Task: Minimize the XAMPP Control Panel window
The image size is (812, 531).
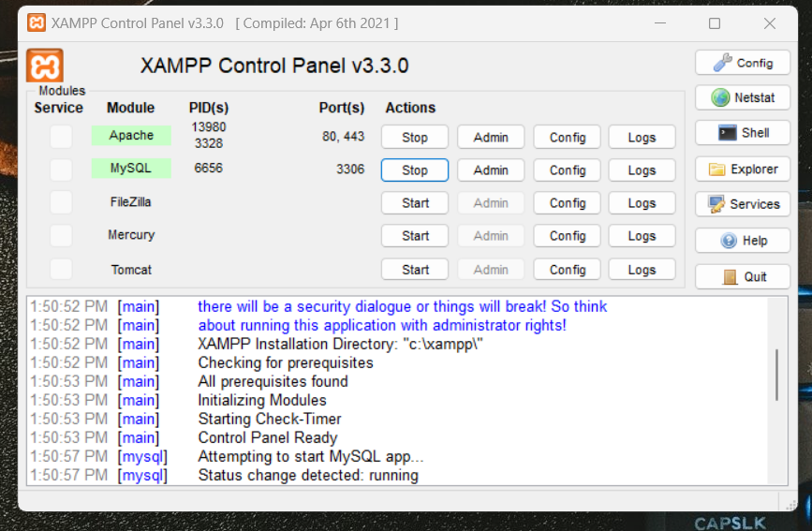Action: pyautogui.click(x=660, y=23)
